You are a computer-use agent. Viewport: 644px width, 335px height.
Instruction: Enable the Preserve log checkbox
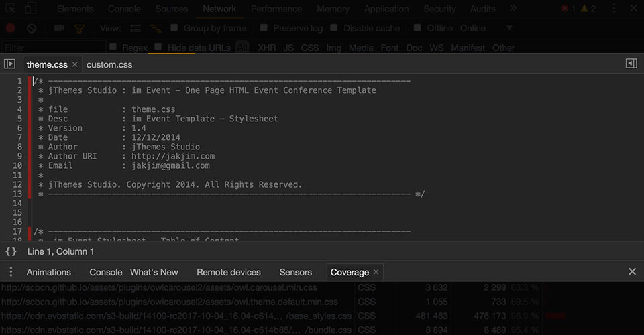point(264,27)
